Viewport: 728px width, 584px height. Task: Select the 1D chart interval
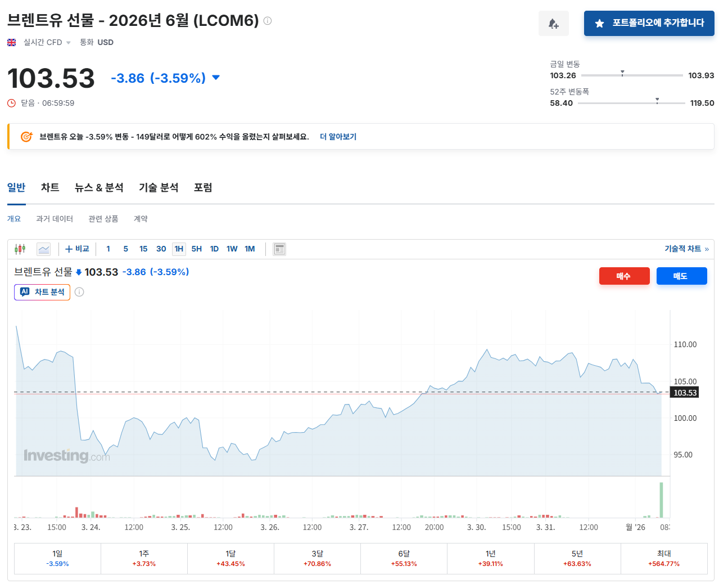click(214, 249)
